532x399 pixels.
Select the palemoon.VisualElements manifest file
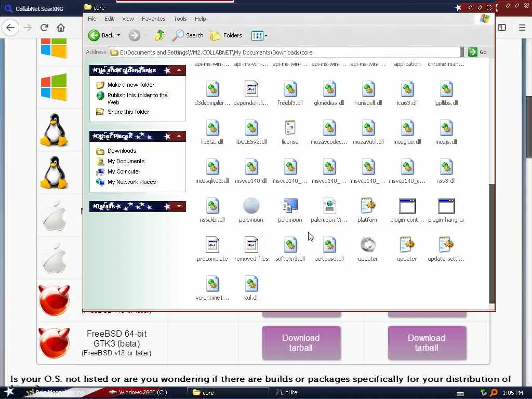[x=329, y=206]
